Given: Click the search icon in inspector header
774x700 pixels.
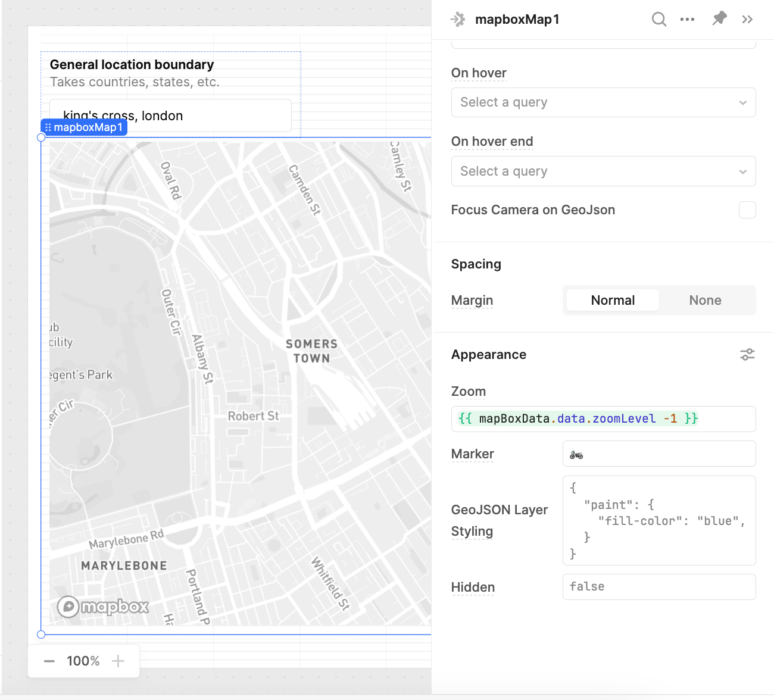Looking at the screenshot, I should [658, 19].
